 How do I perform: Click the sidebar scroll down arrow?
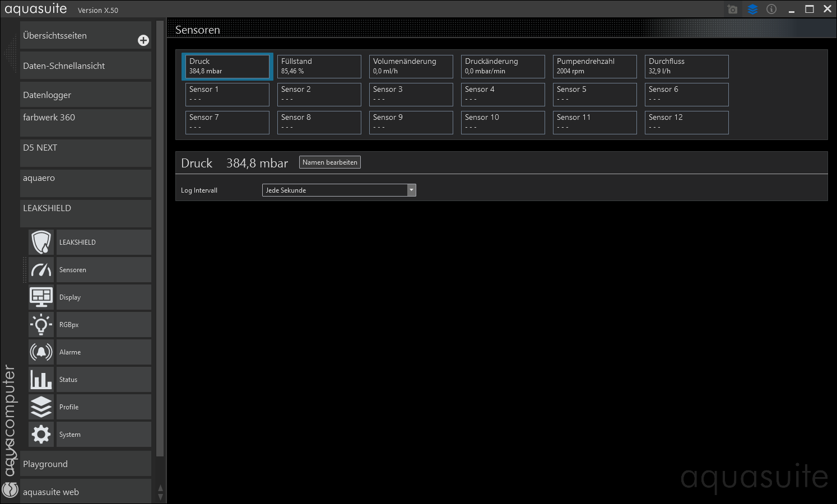(161, 497)
